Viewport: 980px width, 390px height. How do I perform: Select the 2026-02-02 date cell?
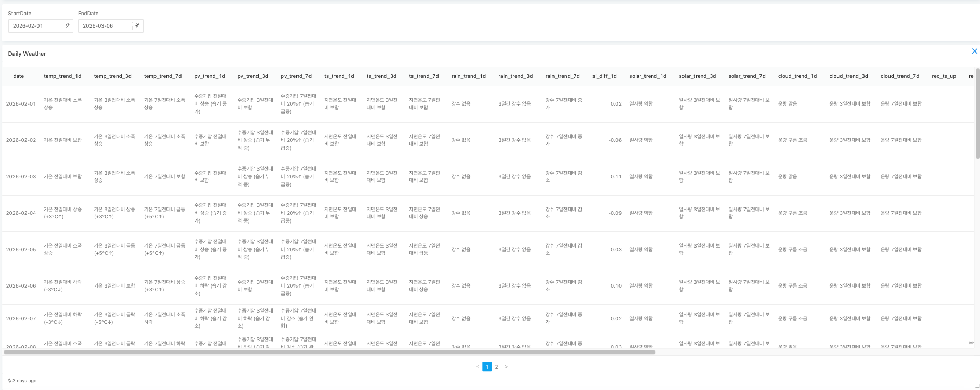pos(21,140)
